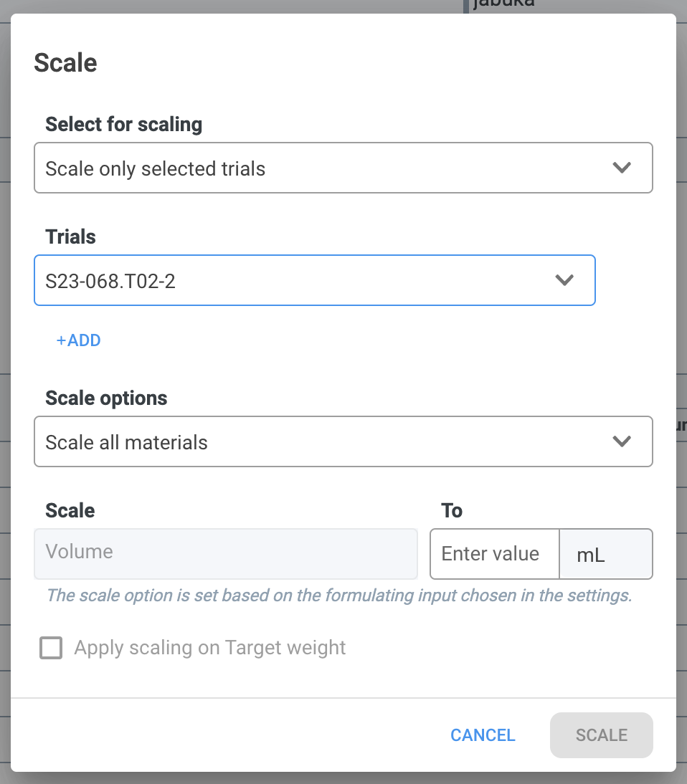Viewport: 687px width, 784px height.
Task: Open the "Scale only selected trials" dropdown
Action: (x=323, y=168)
